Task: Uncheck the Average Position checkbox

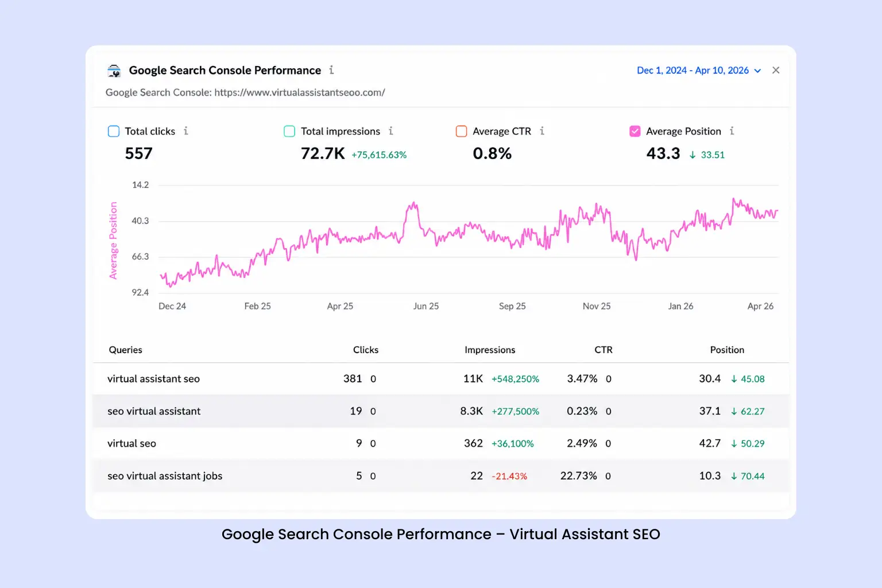Action: pos(635,131)
